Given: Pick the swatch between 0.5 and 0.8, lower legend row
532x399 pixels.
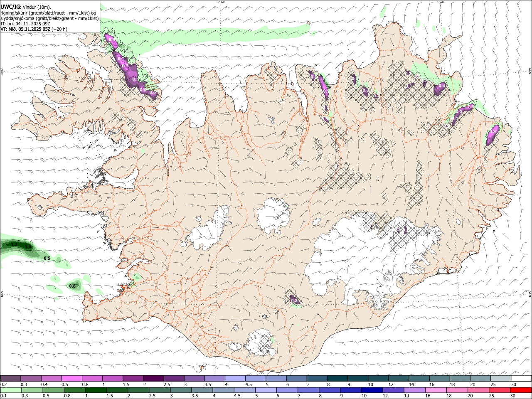Looking at the screenshot, I should (53, 390).
